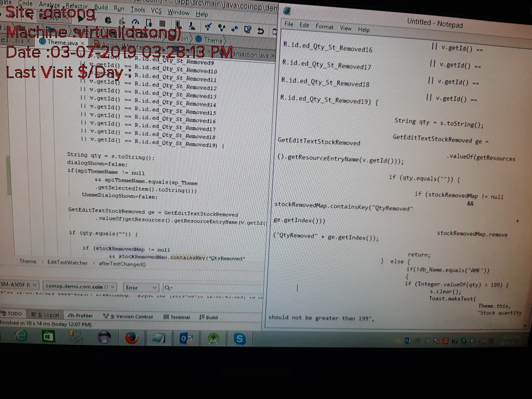
Task: Open Eclipse from taskbar
Action: pyautogui.click(x=104, y=338)
